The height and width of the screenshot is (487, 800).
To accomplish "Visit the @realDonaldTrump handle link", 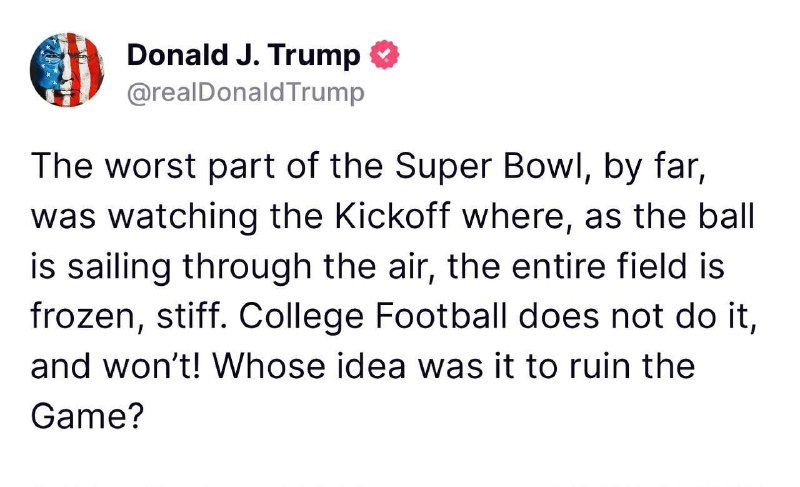I will pos(245,93).
